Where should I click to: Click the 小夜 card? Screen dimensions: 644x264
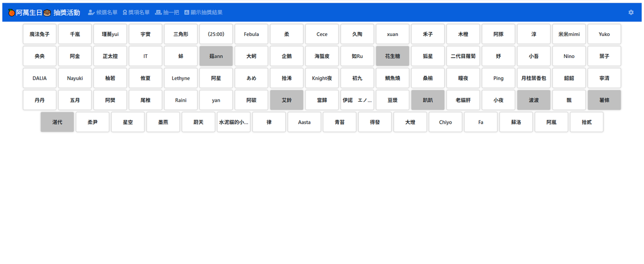(x=498, y=101)
